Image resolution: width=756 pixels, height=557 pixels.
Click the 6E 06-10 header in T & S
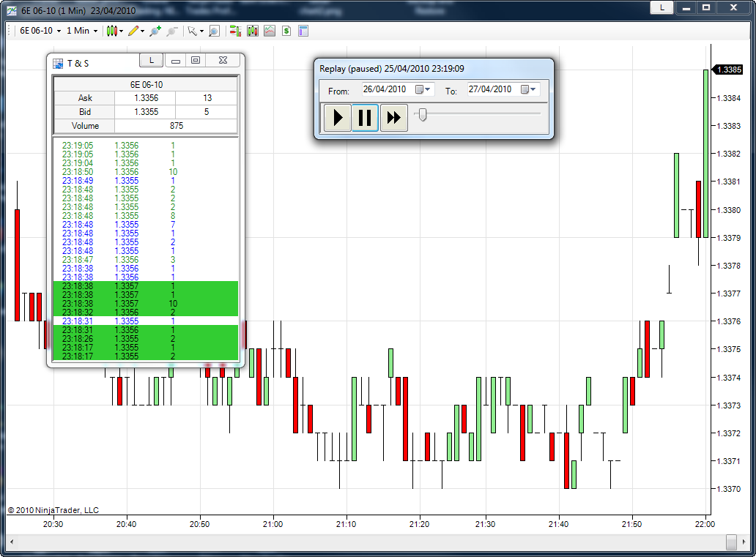(x=146, y=84)
